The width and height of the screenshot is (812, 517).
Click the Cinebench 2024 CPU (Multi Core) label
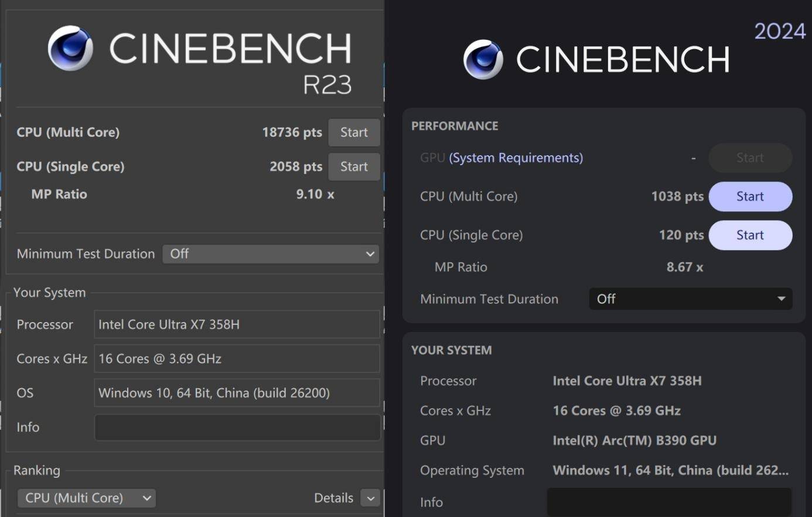(469, 196)
